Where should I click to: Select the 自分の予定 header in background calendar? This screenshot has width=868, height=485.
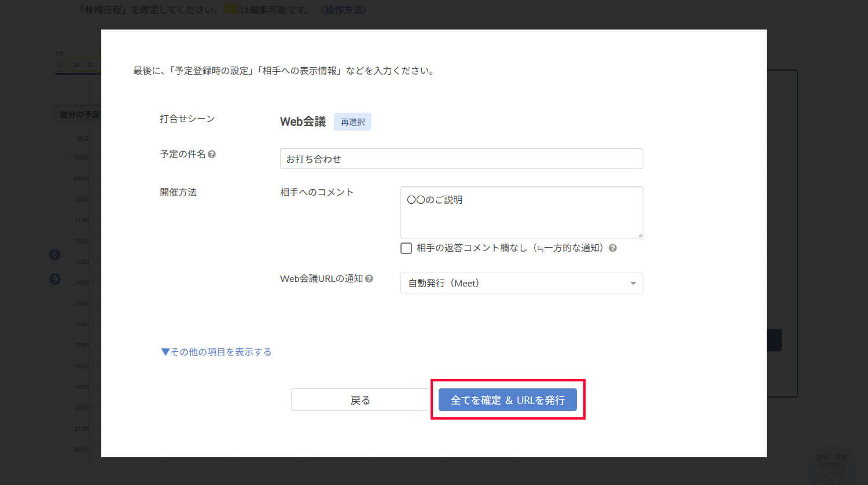tap(80, 115)
